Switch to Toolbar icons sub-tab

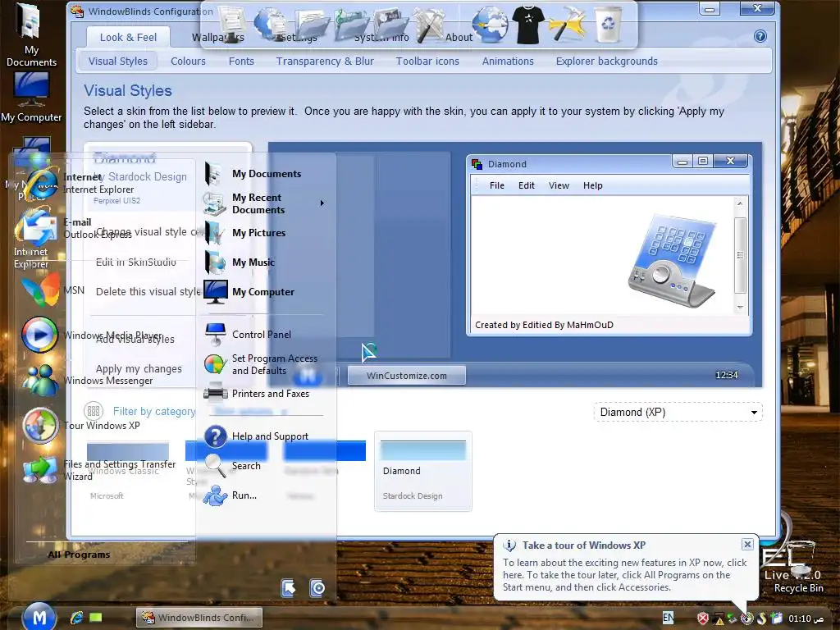(427, 61)
